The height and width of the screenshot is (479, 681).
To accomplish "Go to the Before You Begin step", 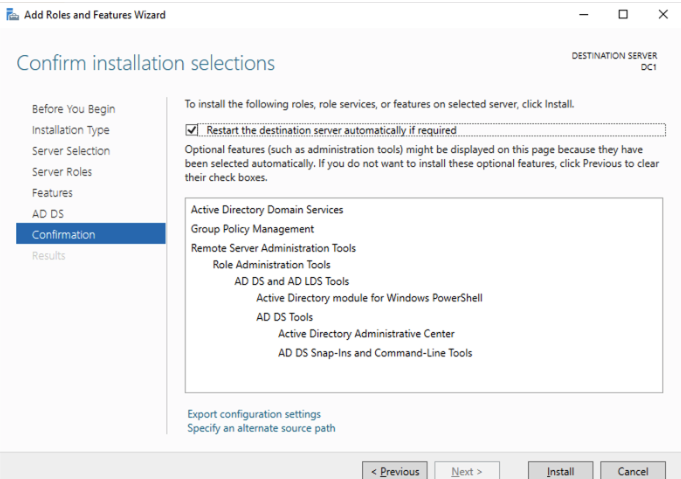I will [73, 109].
